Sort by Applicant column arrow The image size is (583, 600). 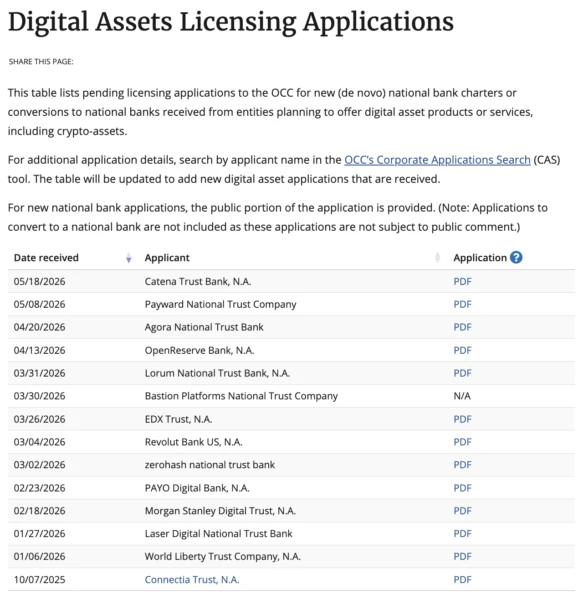point(437,258)
